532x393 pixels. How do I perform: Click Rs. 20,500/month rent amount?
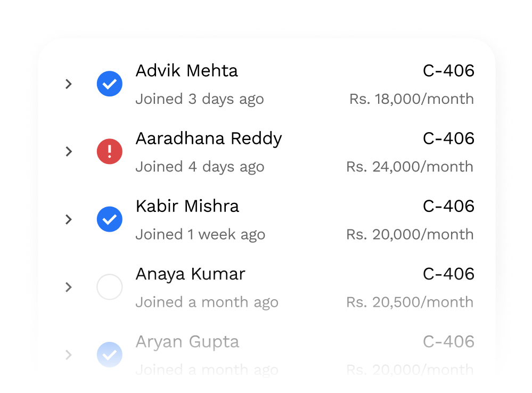click(410, 302)
